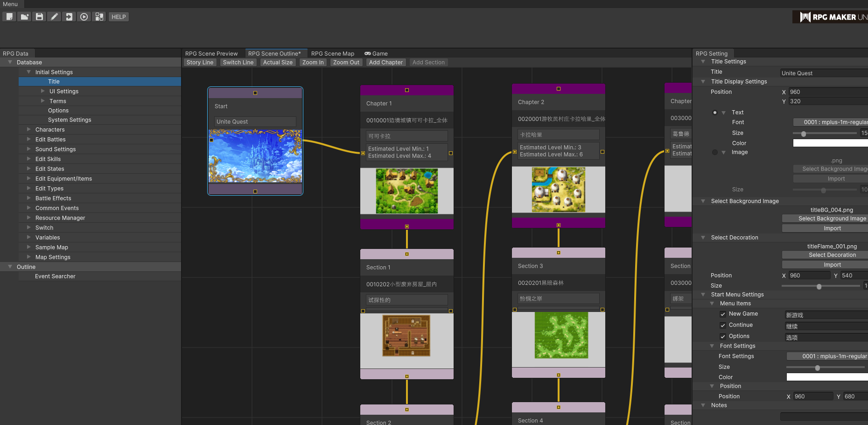This screenshot has width=868, height=425.
Task: Click the Add Chapter button
Action: 385,63
